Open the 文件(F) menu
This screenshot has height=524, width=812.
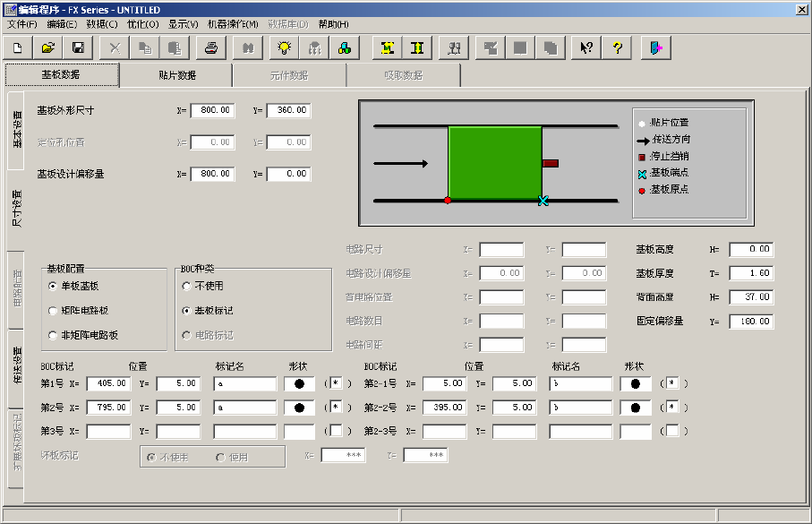pyautogui.click(x=22, y=23)
